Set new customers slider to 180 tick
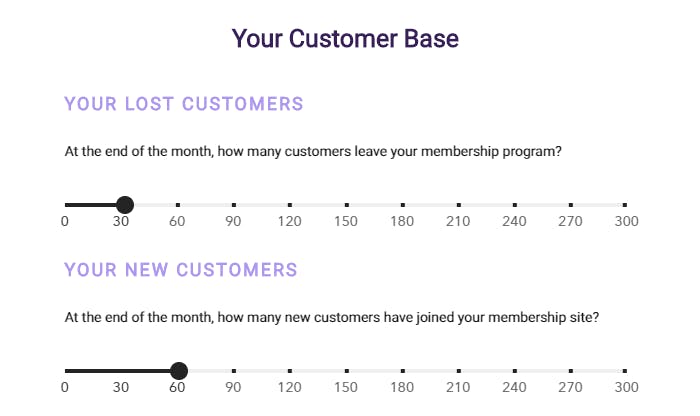The image size is (700, 416). point(403,371)
